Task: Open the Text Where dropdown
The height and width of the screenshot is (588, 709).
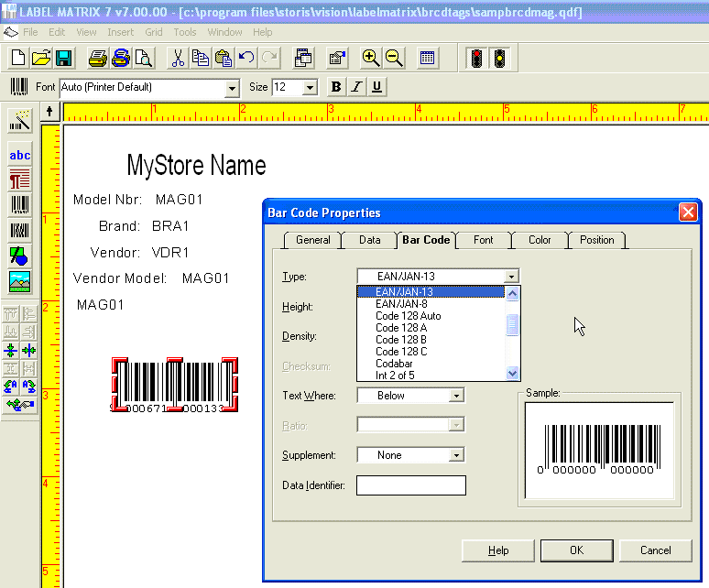Action: coord(456,396)
